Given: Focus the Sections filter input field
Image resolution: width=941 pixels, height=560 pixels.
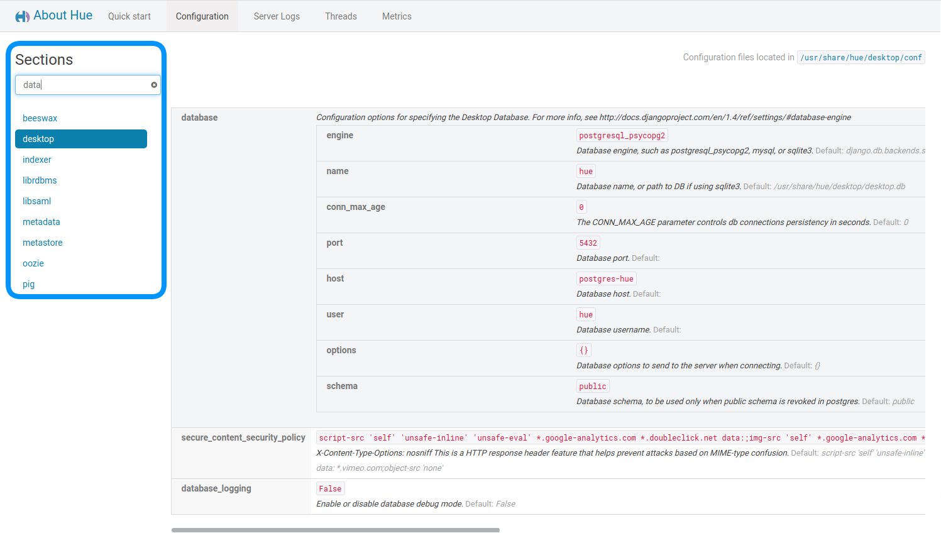Looking at the screenshot, I should 87,85.
